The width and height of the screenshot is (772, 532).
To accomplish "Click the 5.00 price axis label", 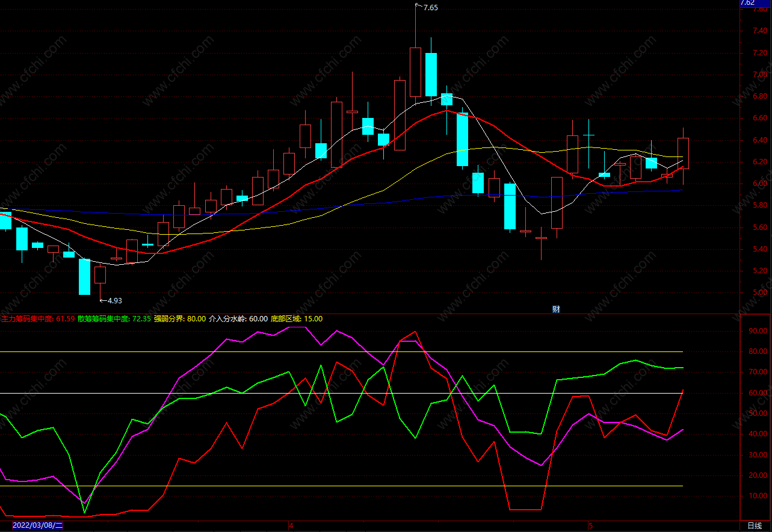I will (x=760, y=294).
